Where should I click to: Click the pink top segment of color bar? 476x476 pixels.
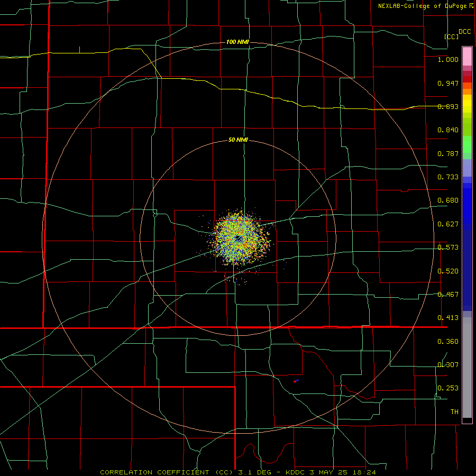[467, 56]
